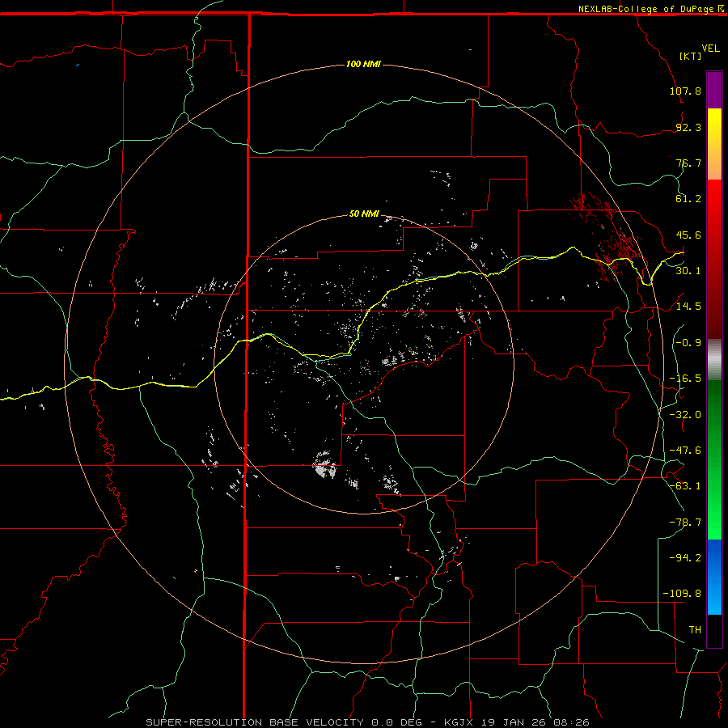Click the -109.8 velocity scale value
This screenshot has width=728, height=728.
[x=682, y=594]
